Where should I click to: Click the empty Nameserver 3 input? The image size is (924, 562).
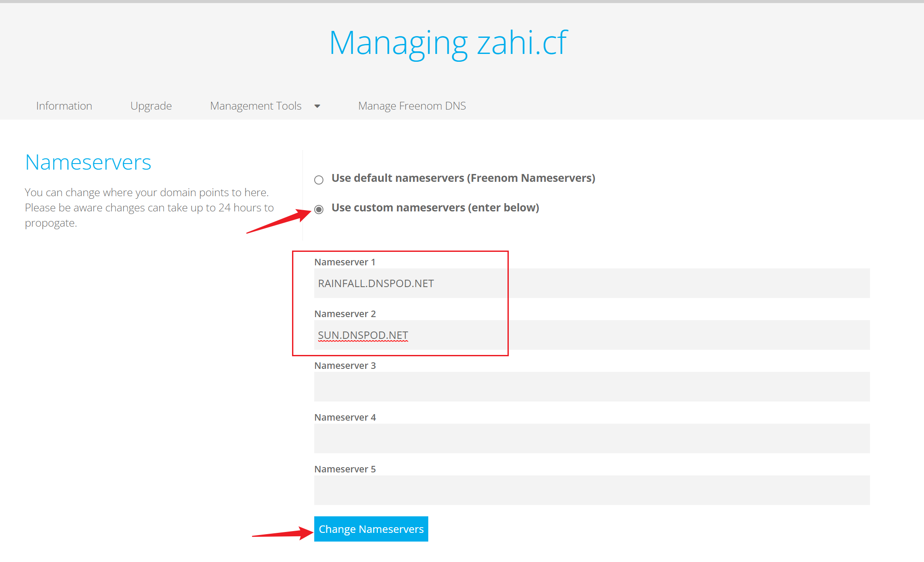[x=592, y=387]
